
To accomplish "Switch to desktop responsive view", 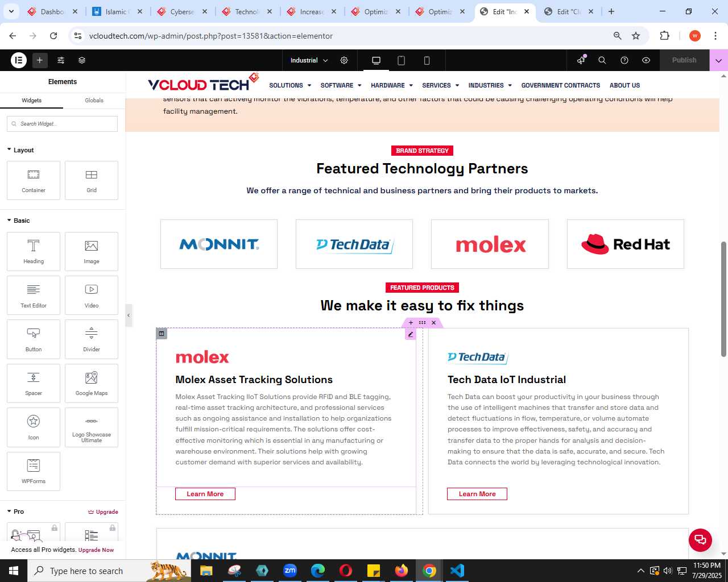I will click(x=376, y=60).
